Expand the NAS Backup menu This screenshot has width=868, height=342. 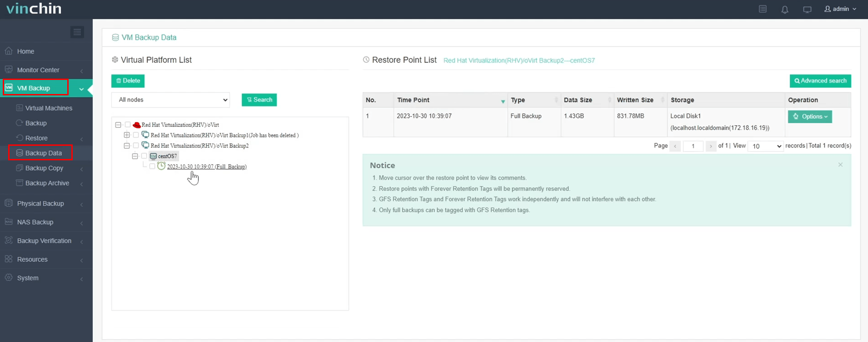(x=46, y=222)
